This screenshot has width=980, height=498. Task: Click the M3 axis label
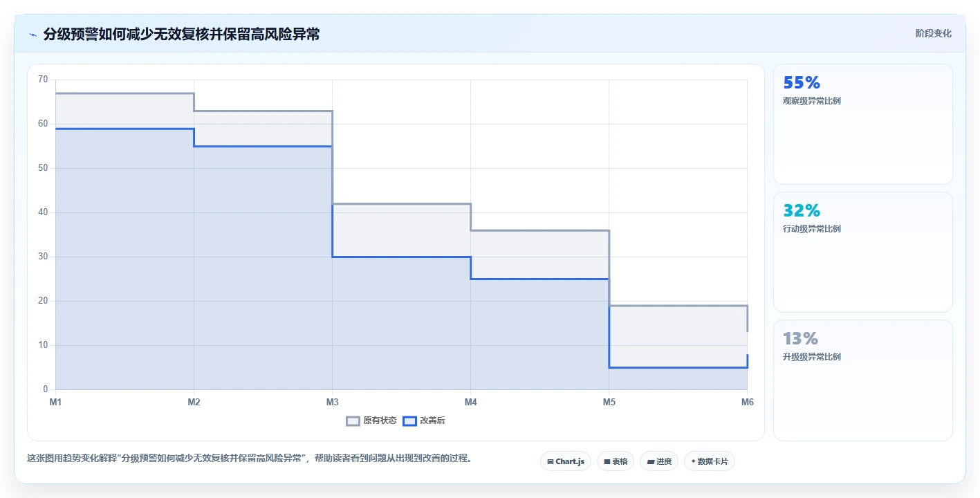pos(332,402)
